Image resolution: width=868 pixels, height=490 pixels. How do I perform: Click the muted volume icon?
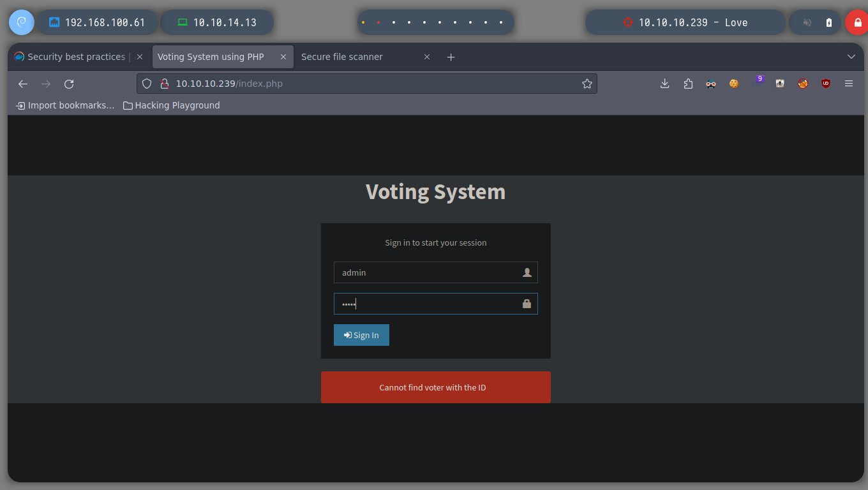807,22
